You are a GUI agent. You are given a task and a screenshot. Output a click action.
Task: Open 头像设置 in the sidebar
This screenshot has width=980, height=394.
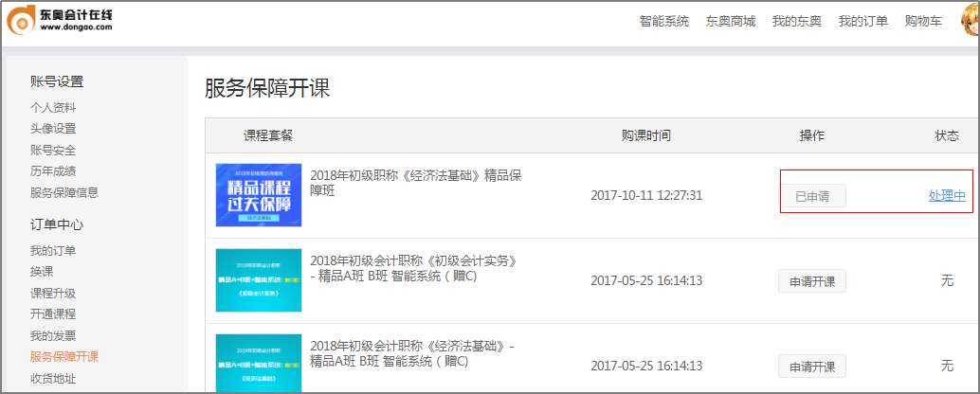tap(53, 129)
